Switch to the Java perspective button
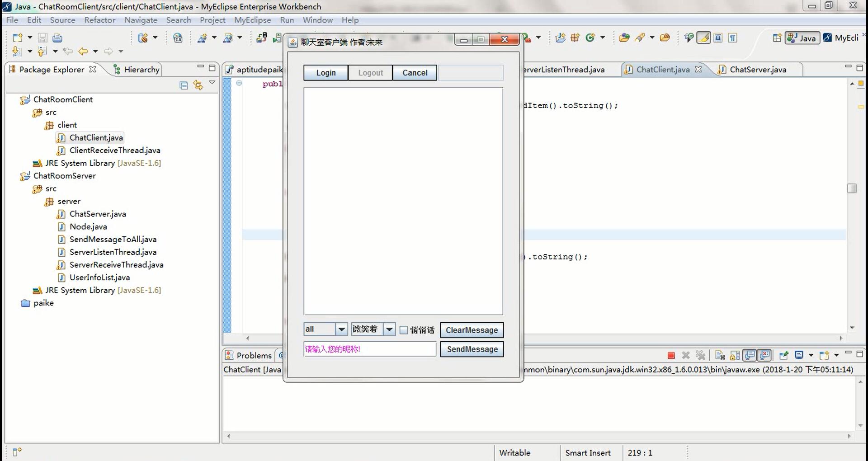868x461 pixels. (802, 38)
